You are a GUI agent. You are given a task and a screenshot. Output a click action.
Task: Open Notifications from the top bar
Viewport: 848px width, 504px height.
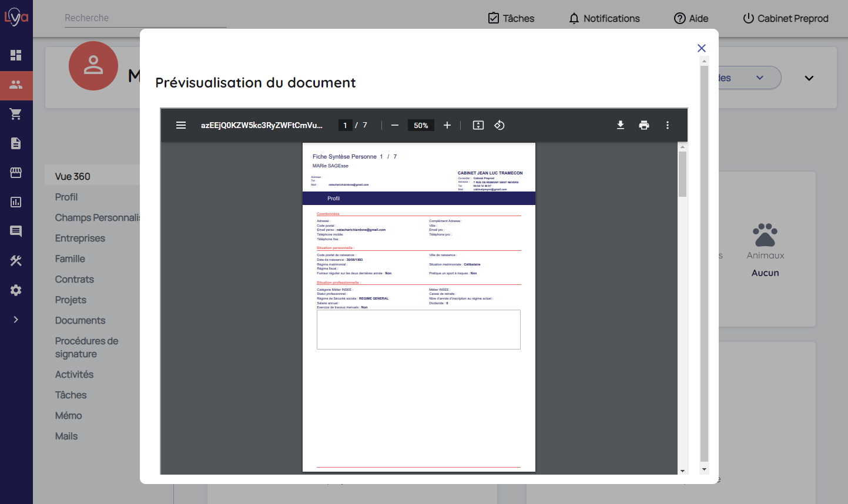(x=604, y=18)
